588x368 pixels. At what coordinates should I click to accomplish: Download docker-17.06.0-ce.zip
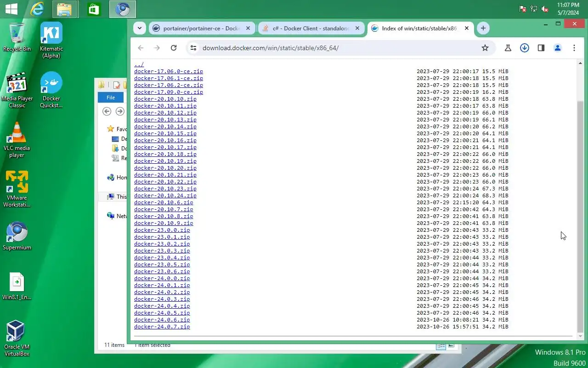169,71
